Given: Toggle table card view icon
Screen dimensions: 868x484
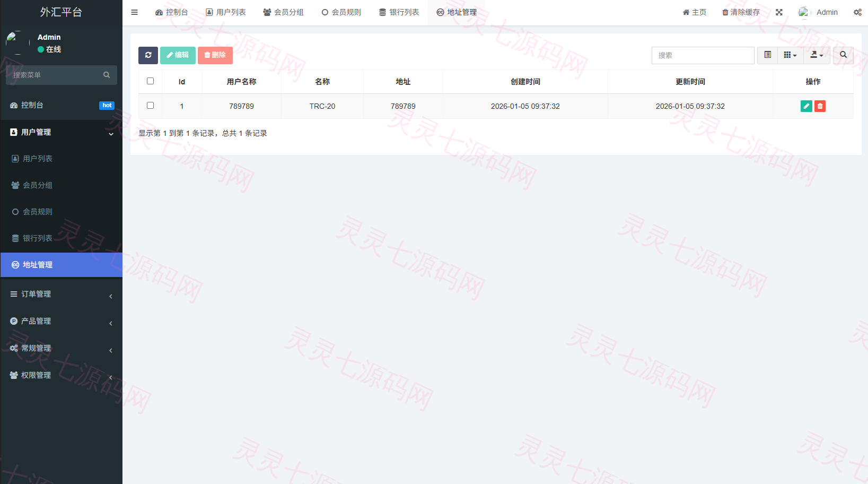Looking at the screenshot, I should 767,55.
